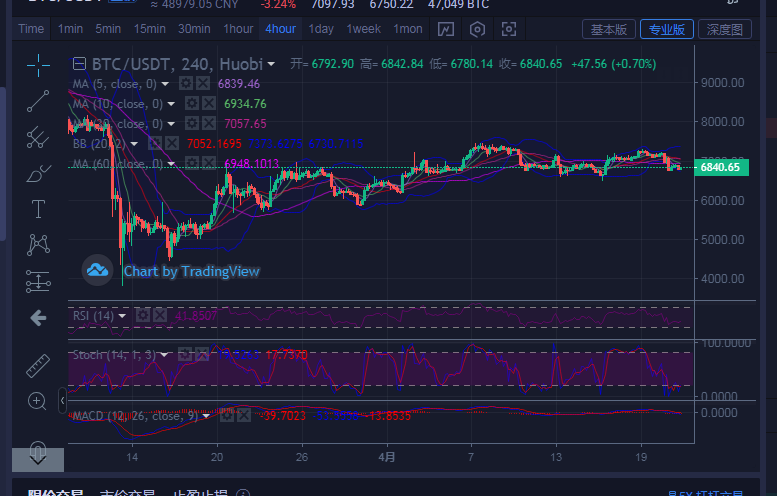Screen dimensions: 777x496
Task: Expand Stoch (14, 1, 3) dropdown
Action: [164, 355]
